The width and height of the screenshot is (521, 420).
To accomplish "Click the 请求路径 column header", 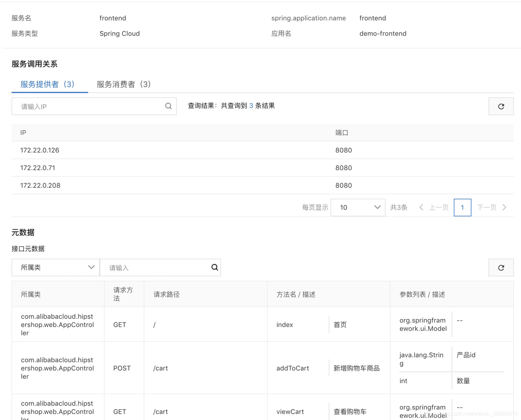I will click(x=167, y=294).
